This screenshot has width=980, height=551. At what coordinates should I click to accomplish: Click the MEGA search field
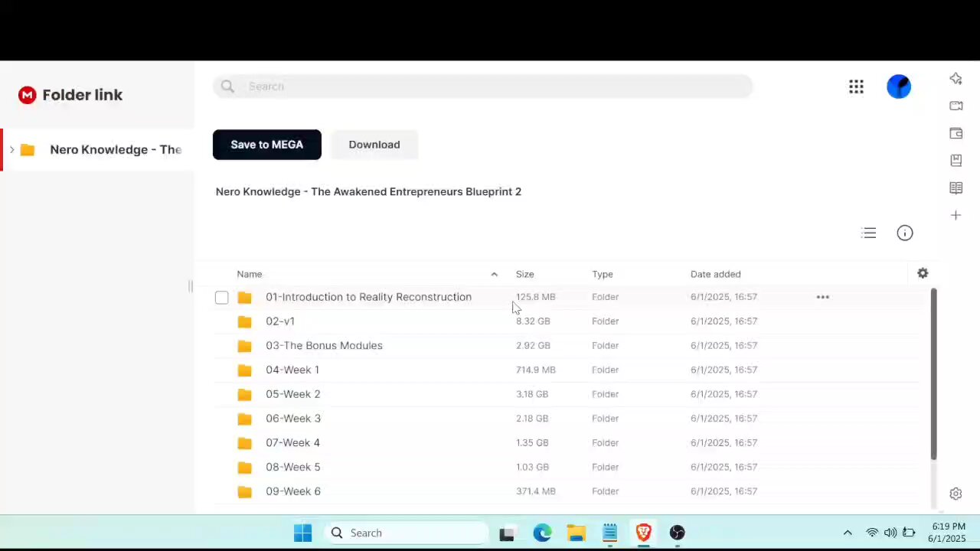[x=482, y=86]
